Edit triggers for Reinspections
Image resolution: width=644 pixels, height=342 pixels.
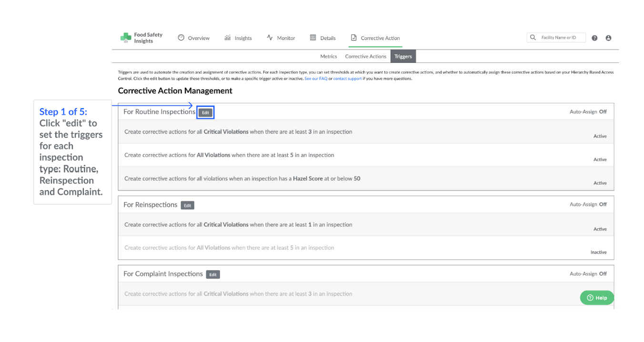point(187,205)
